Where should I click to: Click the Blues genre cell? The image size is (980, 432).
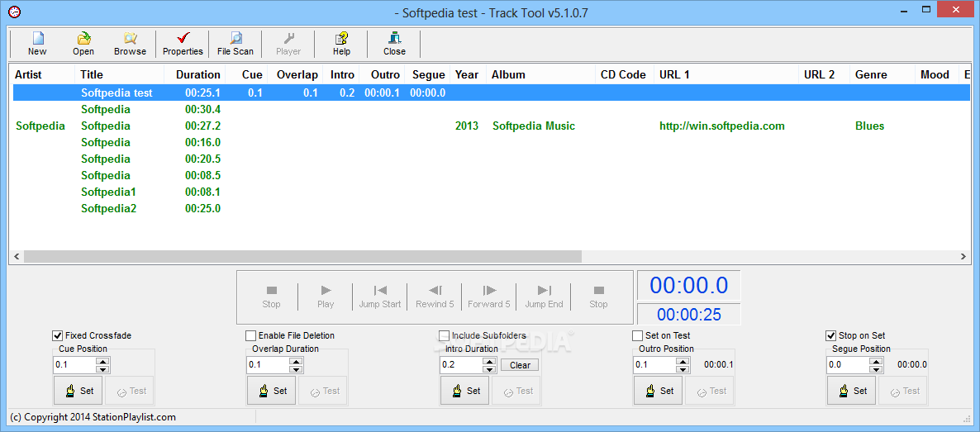tap(870, 126)
